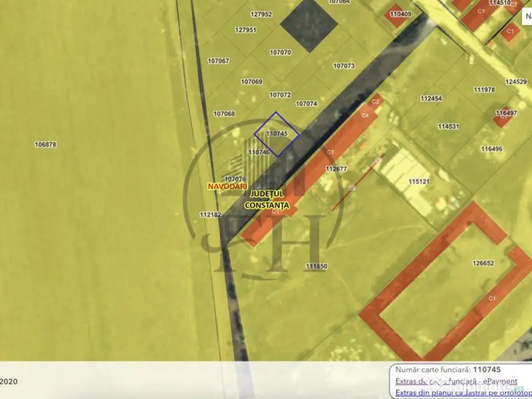Click the parcel number 112677

[336, 169]
